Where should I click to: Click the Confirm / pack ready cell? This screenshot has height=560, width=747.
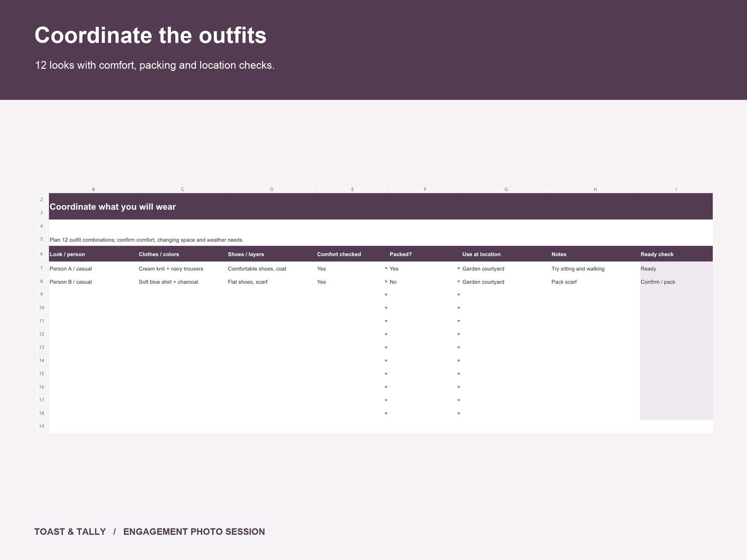click(676, 282)
